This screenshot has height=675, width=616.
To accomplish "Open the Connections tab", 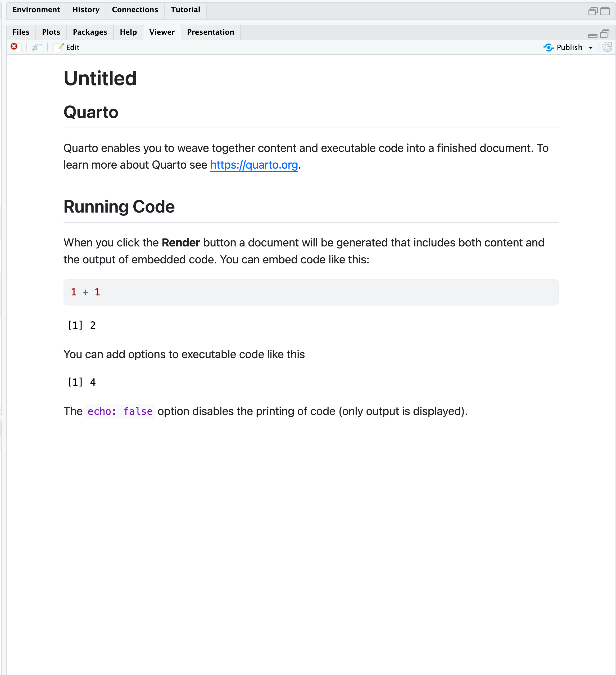I will click(x=135, y=10).
